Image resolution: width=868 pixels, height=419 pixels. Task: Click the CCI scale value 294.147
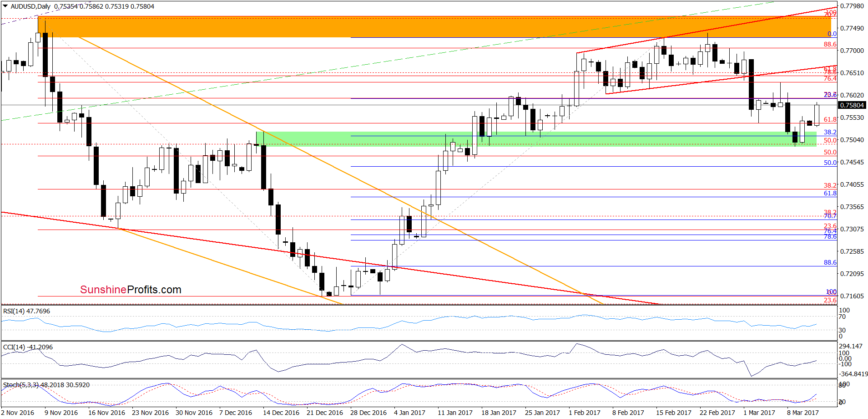click(x=850, y=346)
